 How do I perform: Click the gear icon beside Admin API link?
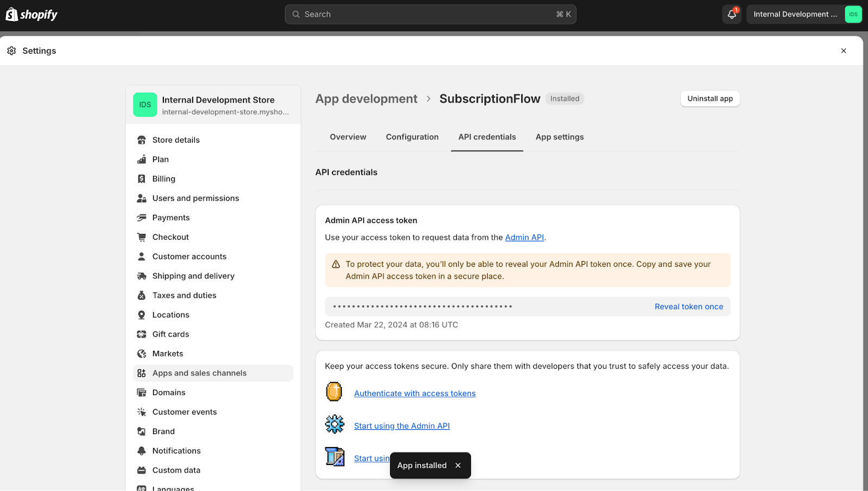pyautogui.click(x=335, y=424)
